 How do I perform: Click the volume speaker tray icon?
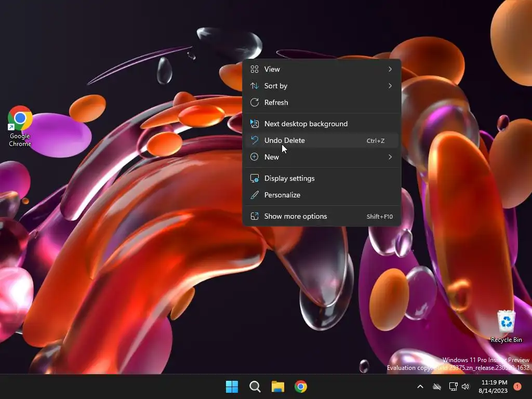click(465, 387)
